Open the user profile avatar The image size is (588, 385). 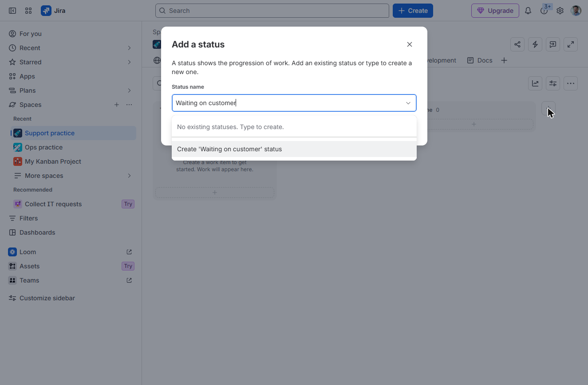[576, 11]
